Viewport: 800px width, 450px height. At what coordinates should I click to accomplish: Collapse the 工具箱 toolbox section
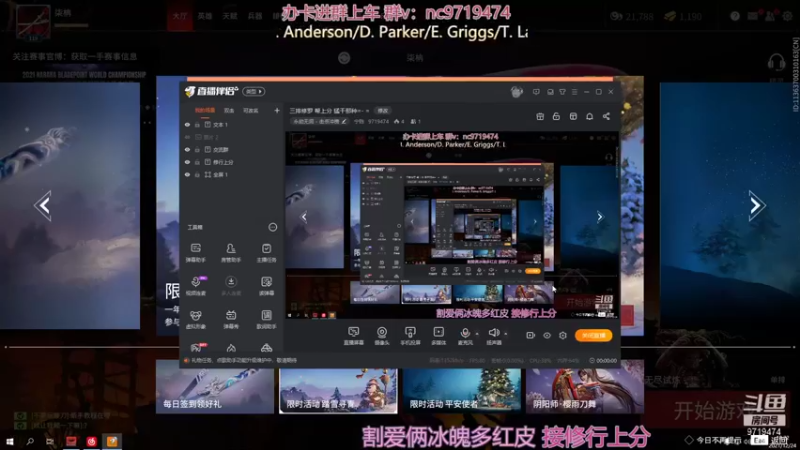[272, 227]
